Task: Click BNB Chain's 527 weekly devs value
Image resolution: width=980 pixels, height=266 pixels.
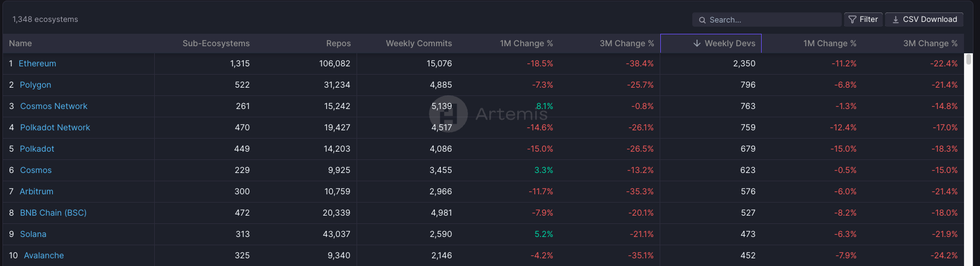Action: coord(748,213)
